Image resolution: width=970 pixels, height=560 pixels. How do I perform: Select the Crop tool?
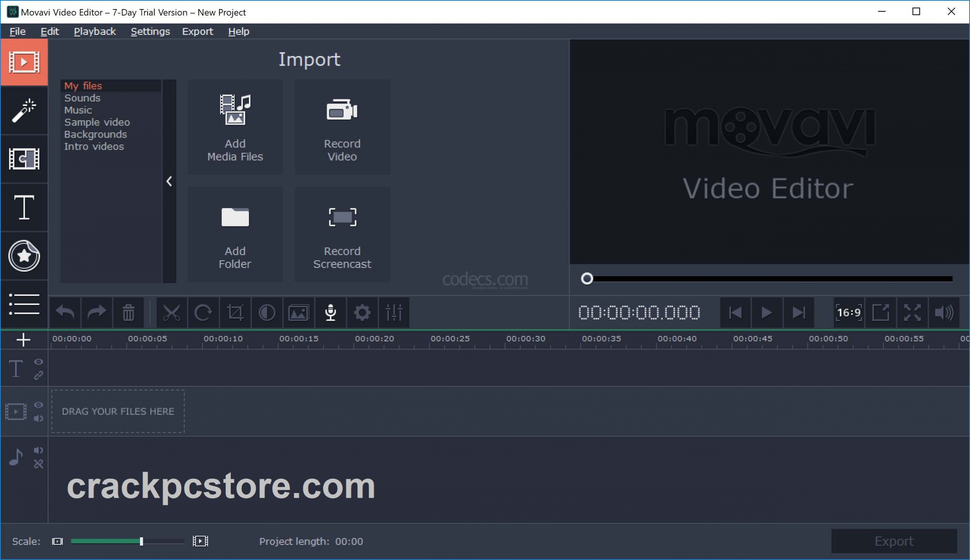(235, 312)
